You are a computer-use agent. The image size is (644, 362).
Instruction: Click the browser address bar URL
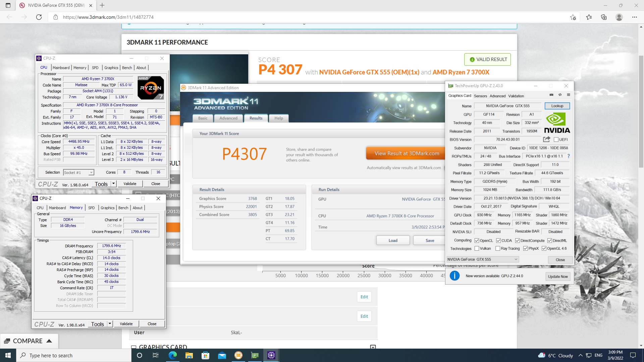(108, 17)
